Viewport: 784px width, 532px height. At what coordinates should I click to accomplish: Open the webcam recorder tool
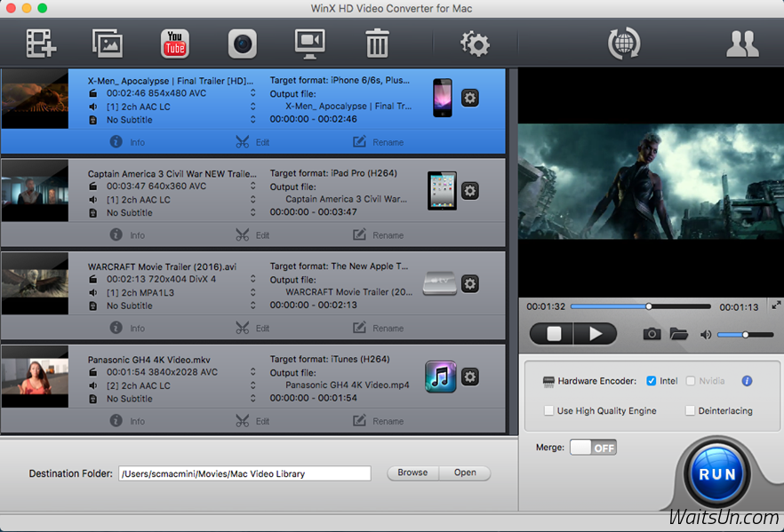[242, 43]
